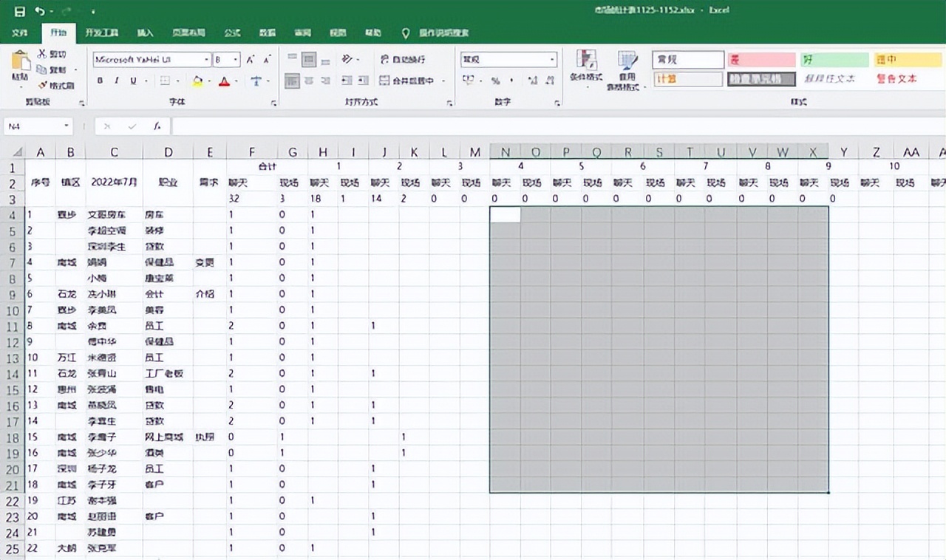Launch the Alignment settings dialog

click(x=451, y=102)
